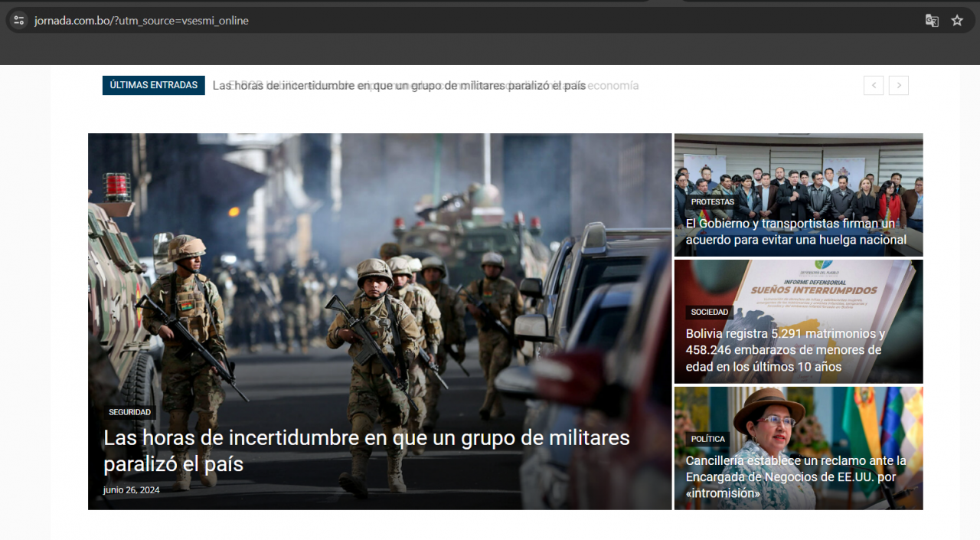Open the ÚLTIMAS ENTRADAS label
This screenshot has width=980, height=540.
154,85
